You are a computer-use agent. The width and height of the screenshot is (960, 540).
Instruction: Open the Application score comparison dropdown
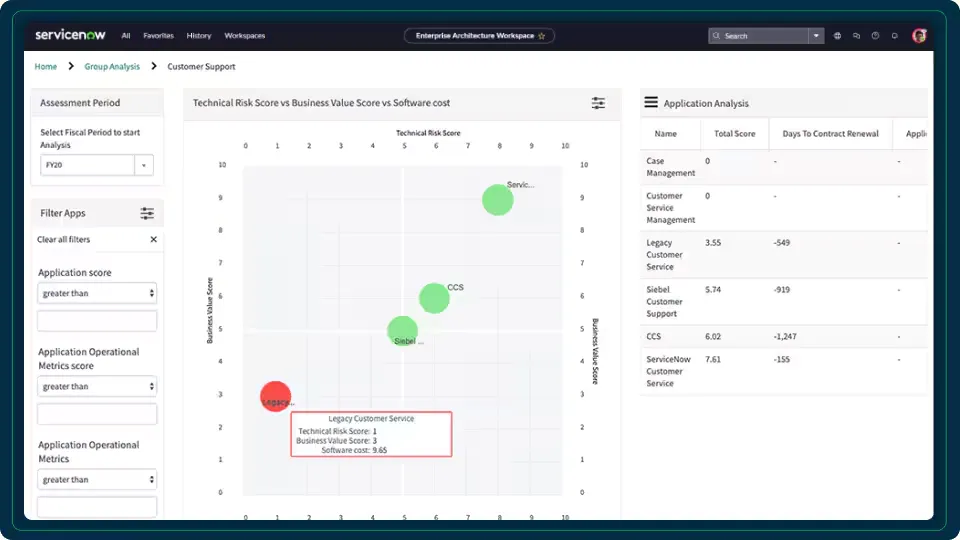[97, 293]
